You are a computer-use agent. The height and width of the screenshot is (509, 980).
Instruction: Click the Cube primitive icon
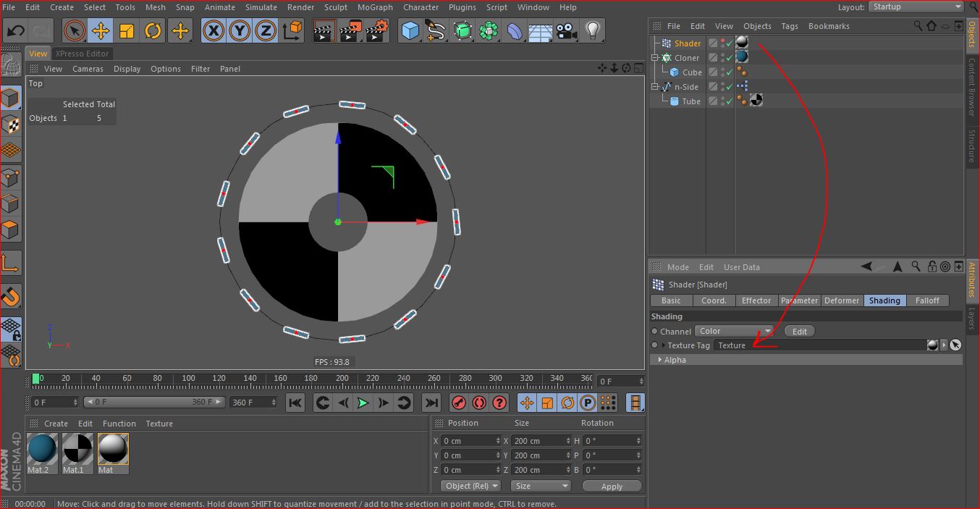click(x=410, y=31)
